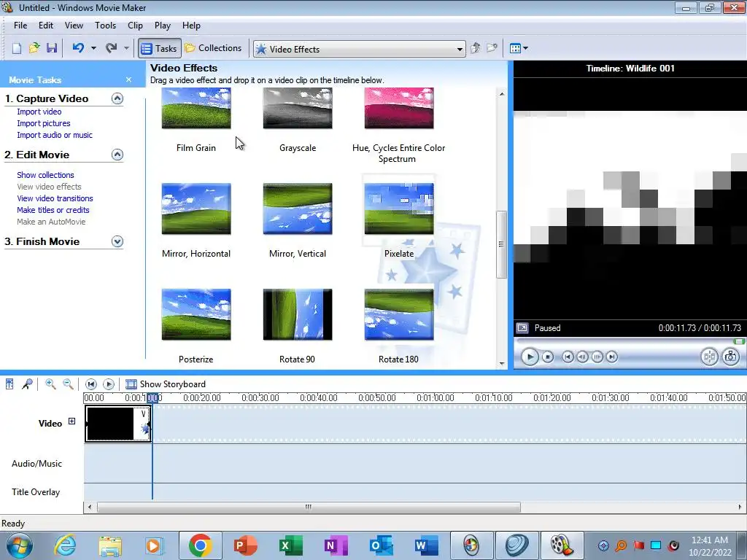Zoom in on the timeline
The image size is (747, 560).
(x=50, y=384)
